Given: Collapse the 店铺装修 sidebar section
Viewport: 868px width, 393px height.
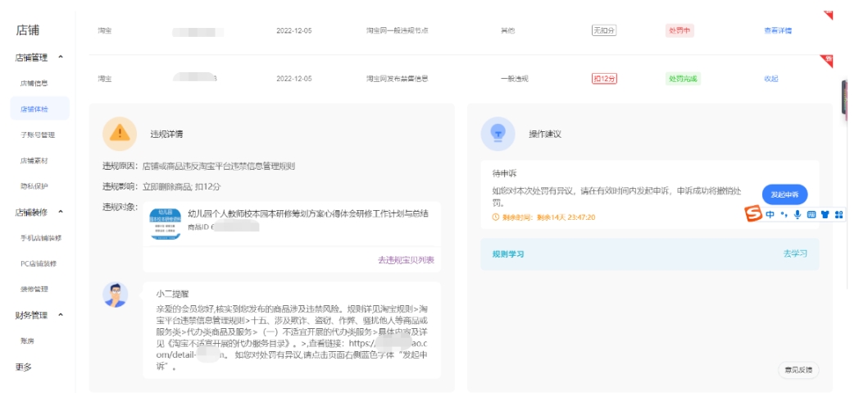Looking at the screenshot, I should 61,212.
